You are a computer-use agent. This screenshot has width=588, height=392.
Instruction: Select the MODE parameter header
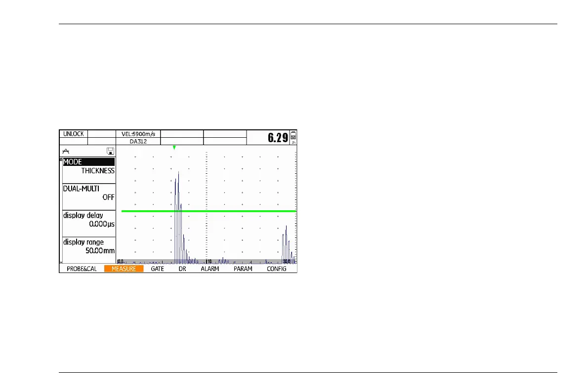pos(89,162)
